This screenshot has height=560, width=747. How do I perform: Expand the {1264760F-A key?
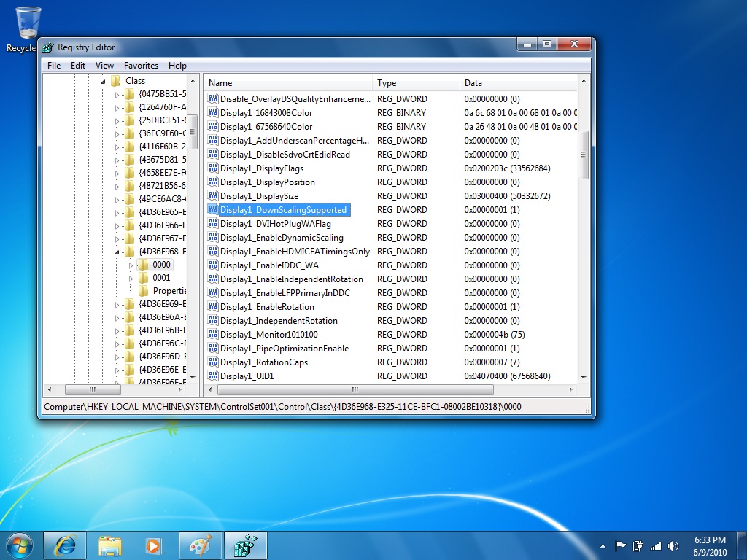pyautogui.click(x=117, y=108)
